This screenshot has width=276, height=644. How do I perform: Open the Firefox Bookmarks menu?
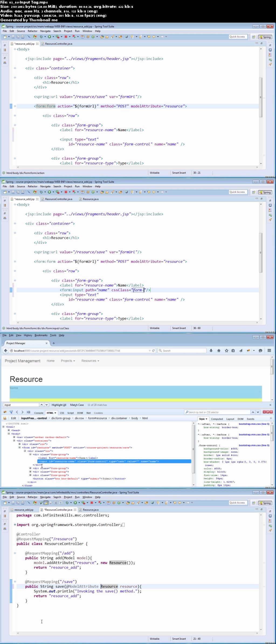[x=41, y=335]
